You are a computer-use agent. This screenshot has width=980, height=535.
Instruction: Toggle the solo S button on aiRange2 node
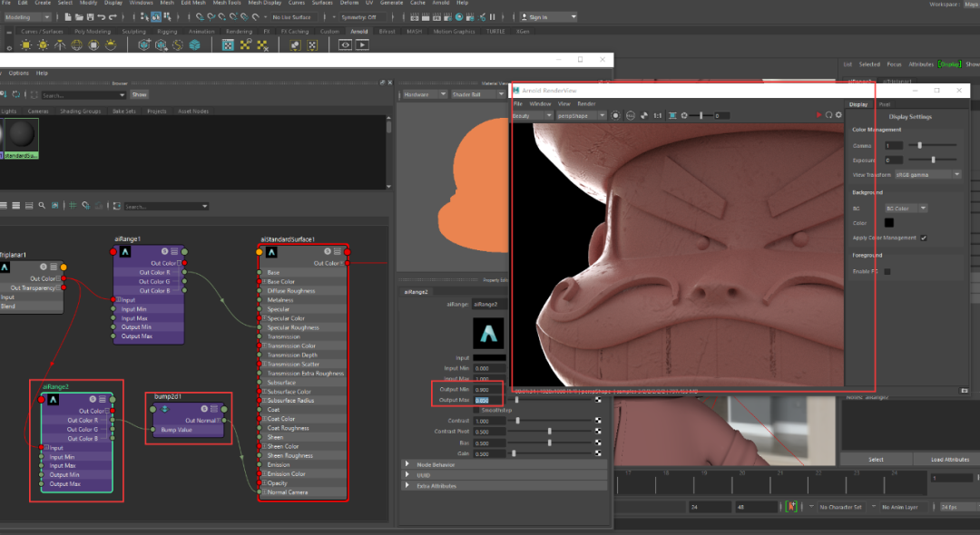pyautogui.click(x=93, y=399)
